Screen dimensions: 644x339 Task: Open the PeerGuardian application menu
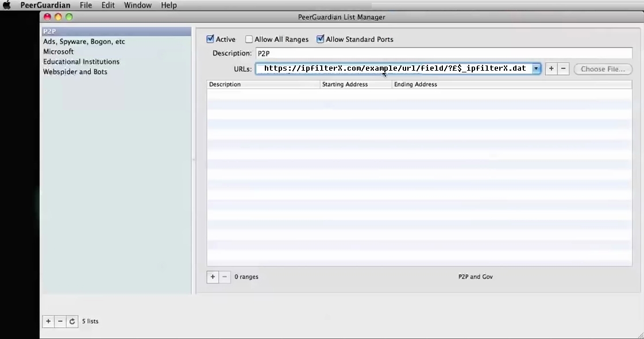[45, 5]
